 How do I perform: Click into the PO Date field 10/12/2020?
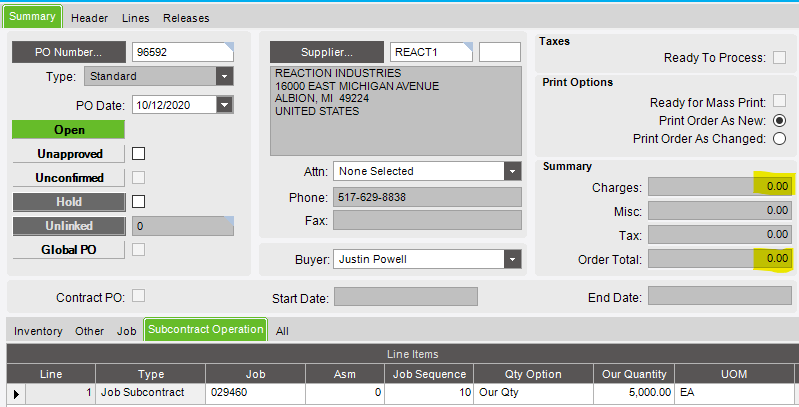tap(174, 105)
